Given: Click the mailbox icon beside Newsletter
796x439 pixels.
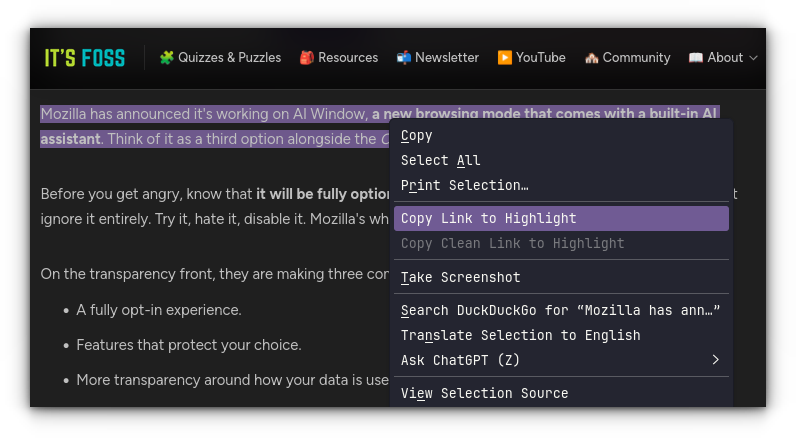Looking at the screenshot, I should tap(404, 58).
